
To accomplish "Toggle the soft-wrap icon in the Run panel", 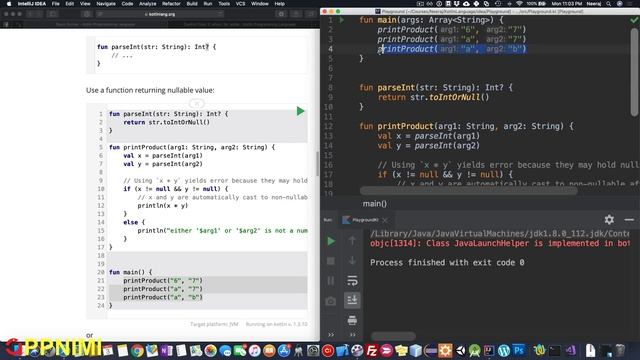I will coord(352,280).
